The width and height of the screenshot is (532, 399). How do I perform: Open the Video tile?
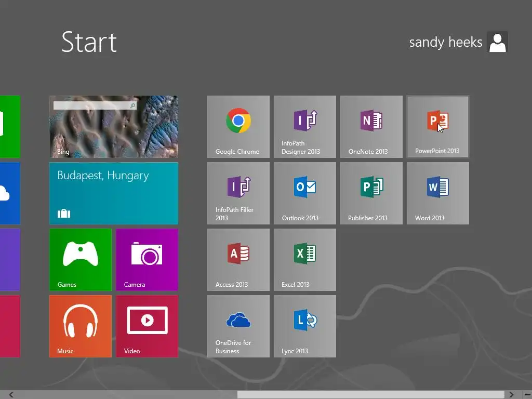click(147, 326)
